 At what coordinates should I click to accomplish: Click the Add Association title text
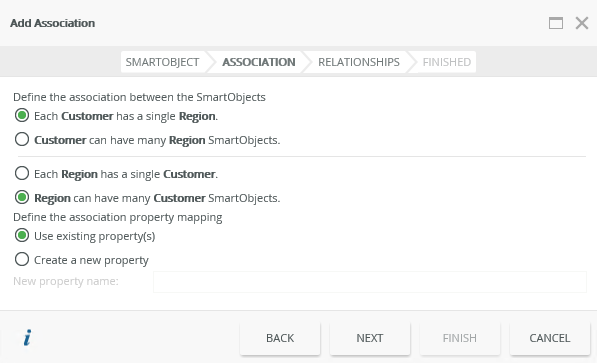click(53, 23)
